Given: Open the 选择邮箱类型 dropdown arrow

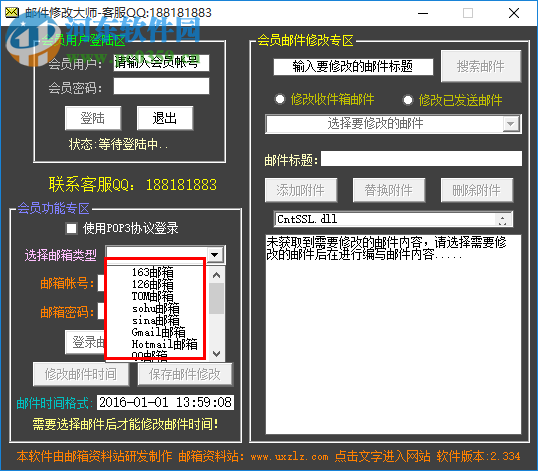Looking at the screenshot, I should coord(215,255).
